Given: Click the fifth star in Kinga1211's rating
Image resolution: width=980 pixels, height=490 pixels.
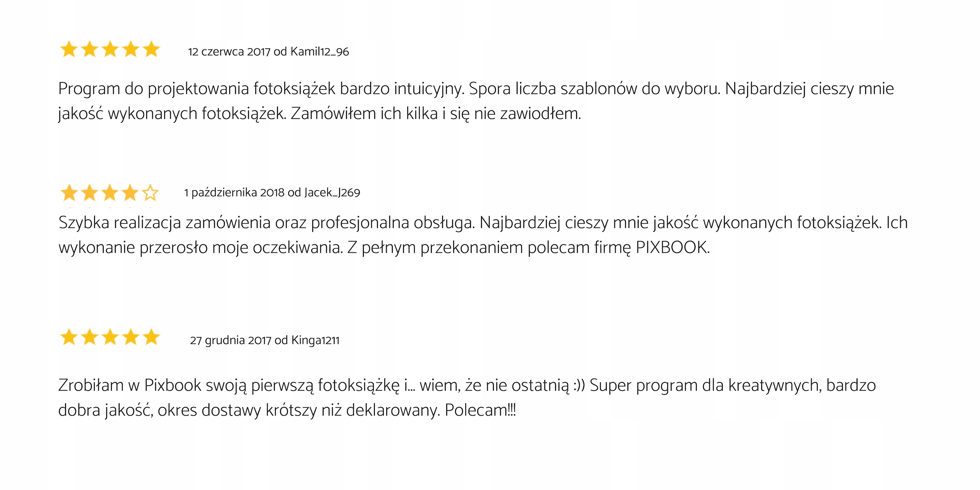Looking at the screenshot, I should tap(152, 337).
